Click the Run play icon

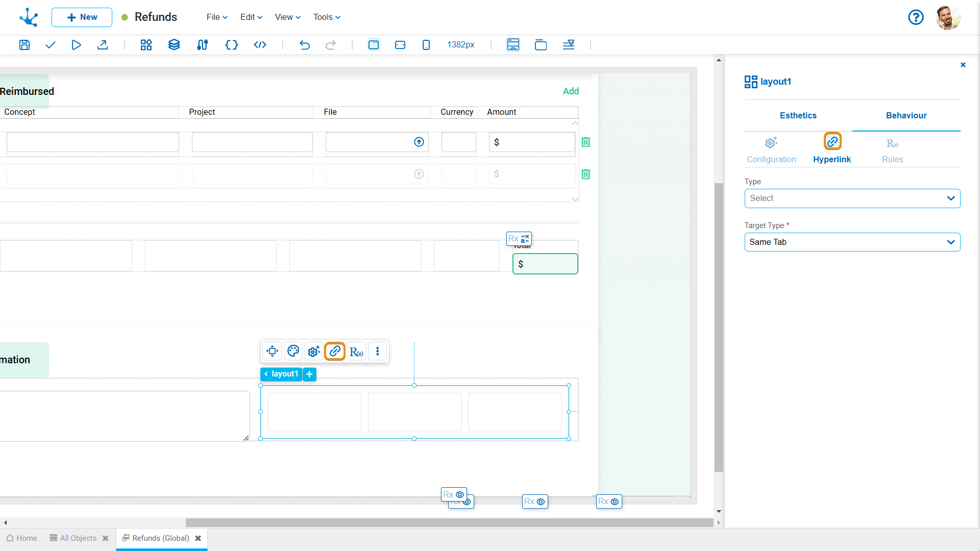[x=76, y=45]
